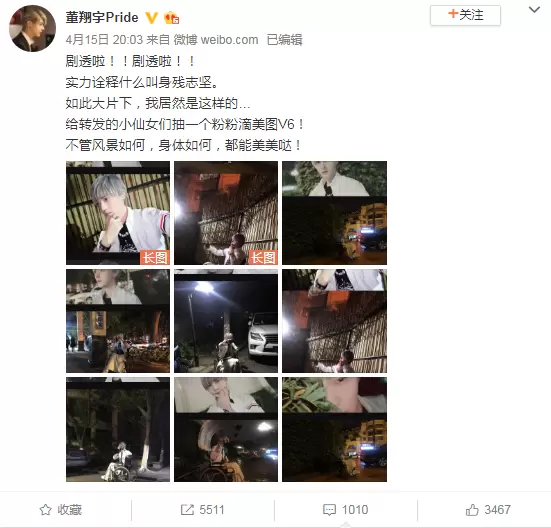Click the 4月15日 20:03 timestamp
This screenshot has height=528, width=551.
point(104,40)
